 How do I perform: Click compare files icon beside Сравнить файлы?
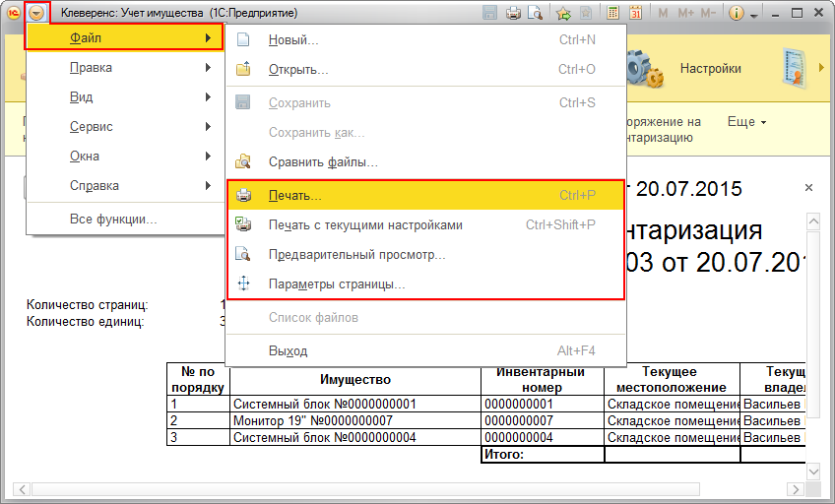coord(243,161)
